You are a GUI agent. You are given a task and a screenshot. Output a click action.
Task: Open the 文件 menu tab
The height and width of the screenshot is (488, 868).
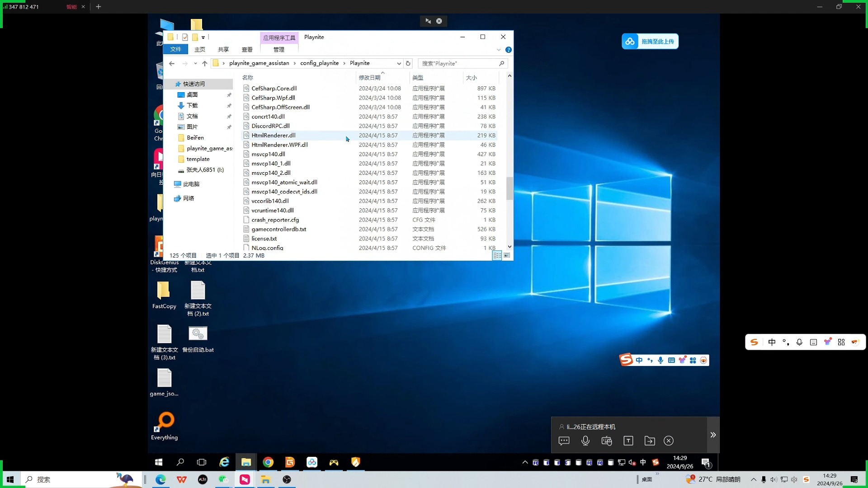click(175, 50)
